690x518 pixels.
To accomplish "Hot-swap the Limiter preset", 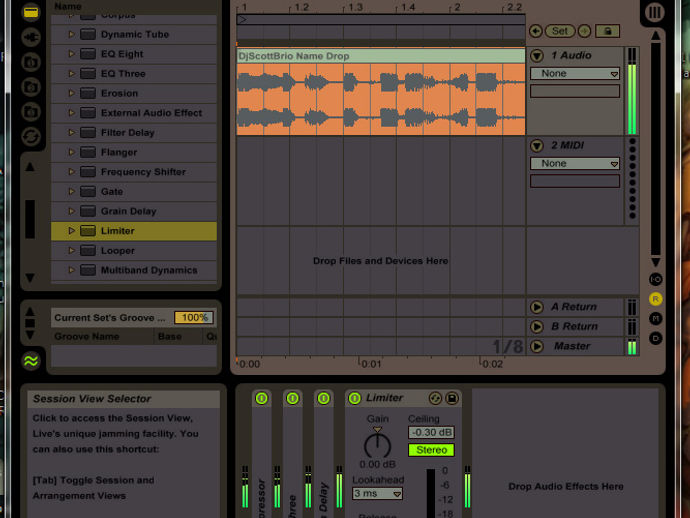I will coord(435,398).
